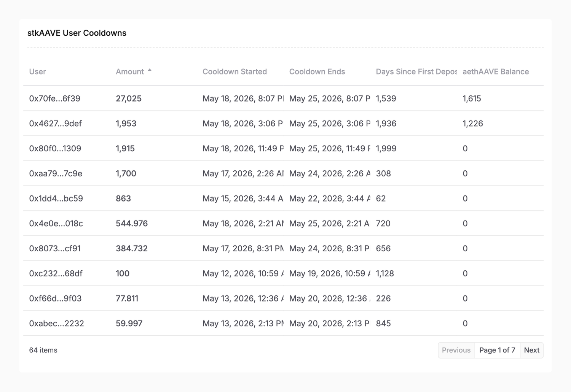Image resolution: width=571 pixels, height=392 pixels.
Task: Click the Page 1 of 7 indicator
Action: (497, 350)
